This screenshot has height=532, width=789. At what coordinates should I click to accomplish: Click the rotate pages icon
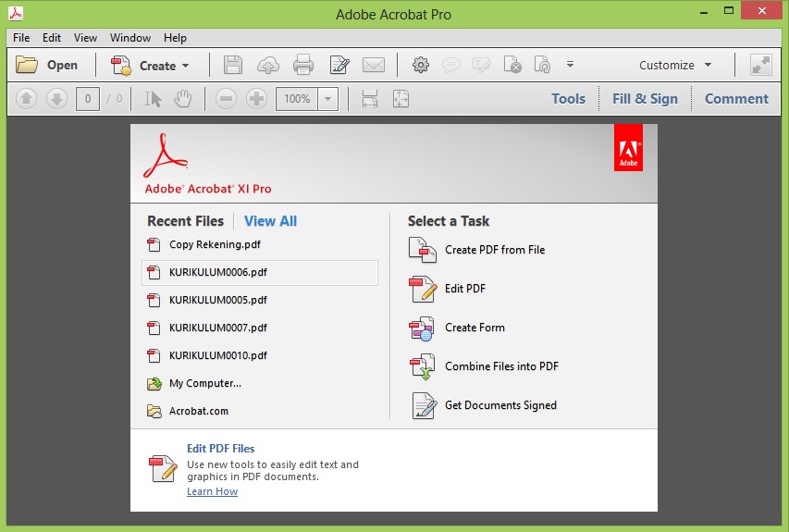tap(542, 65)
